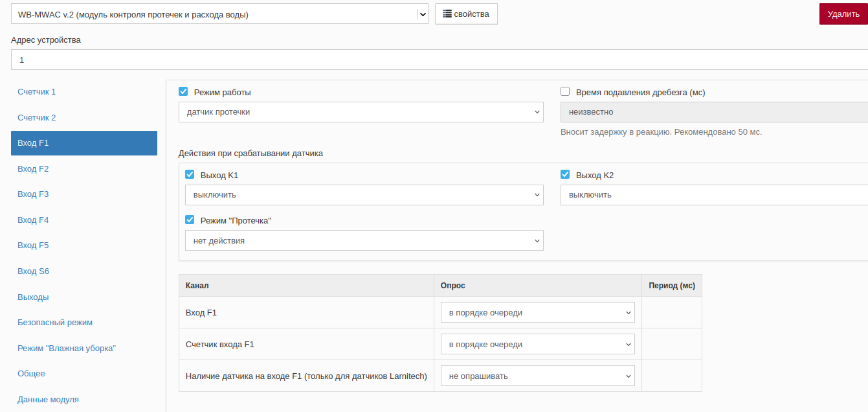Toggle the Режим "Протечка" checkbox
Screen dimensions: 868x412
190,220
